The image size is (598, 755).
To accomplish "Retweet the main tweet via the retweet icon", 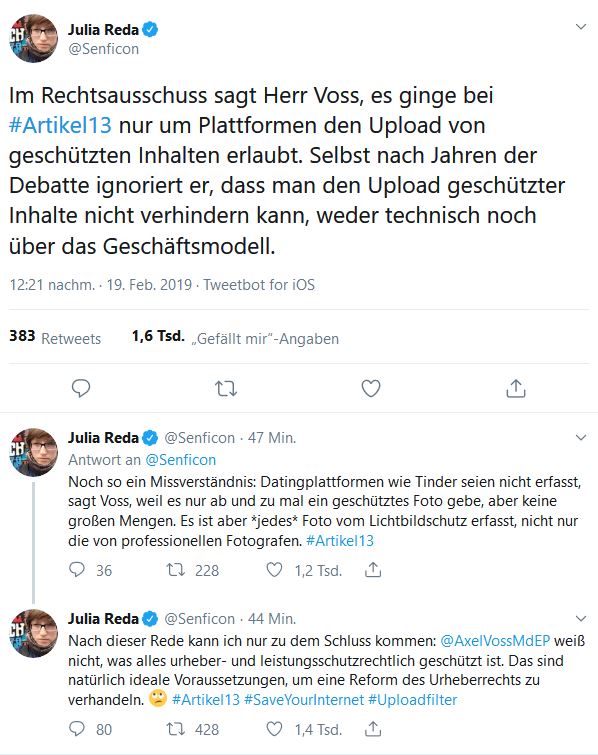I will pyautogui.click(x=226, y=389).
